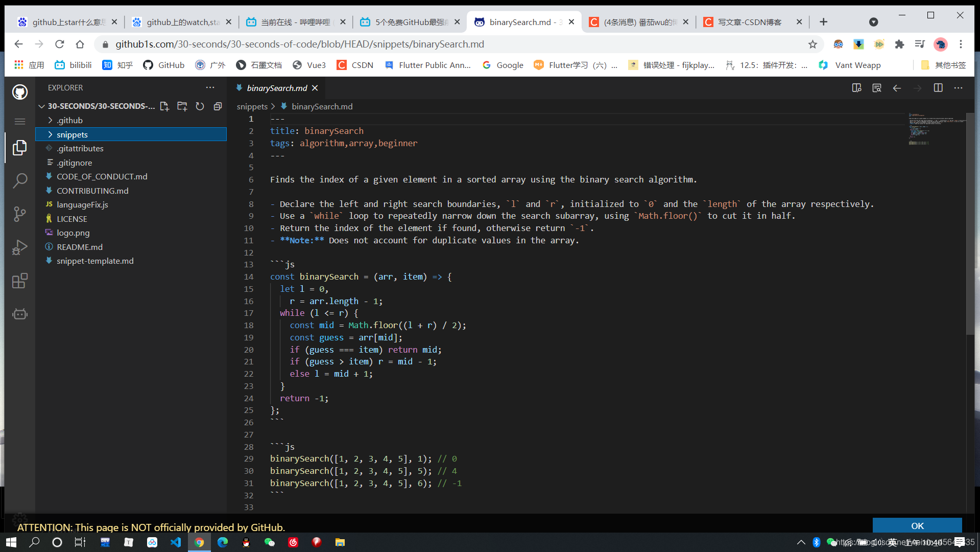This screenshot has height=552, width=980.
Task: Expand the .github folder
Action: 50,120
